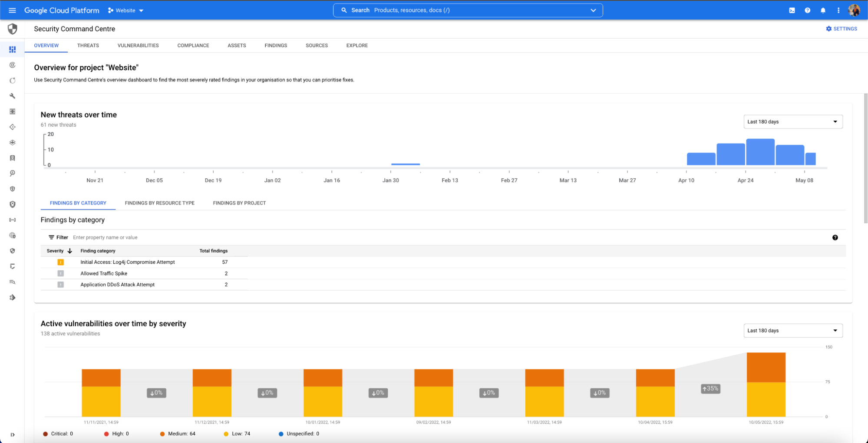Click the page vertical scrollbar
Image resolution: width=868 pixels, height=443 pixels.
coord(865,158)
